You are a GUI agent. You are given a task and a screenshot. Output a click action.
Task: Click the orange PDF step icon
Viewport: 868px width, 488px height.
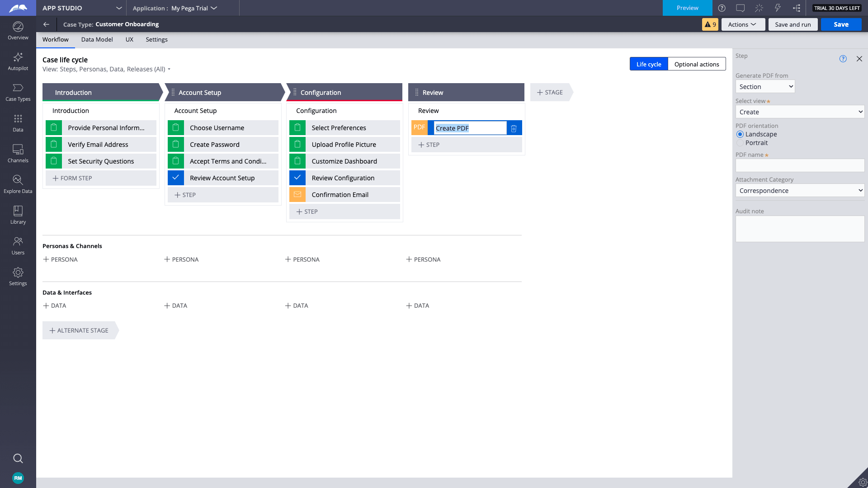(x=419, y=127)
